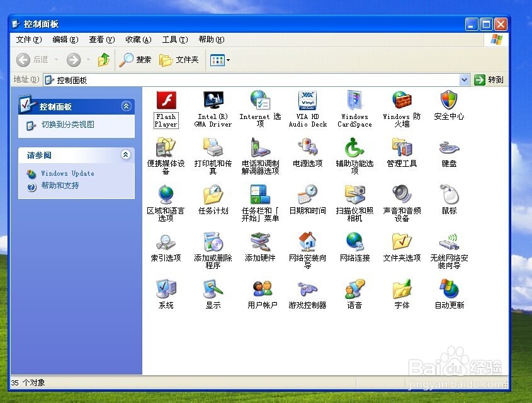Open the 显示 (Display) settings icon
Viewport: 532px width, 403px height.
click(213, 288)
